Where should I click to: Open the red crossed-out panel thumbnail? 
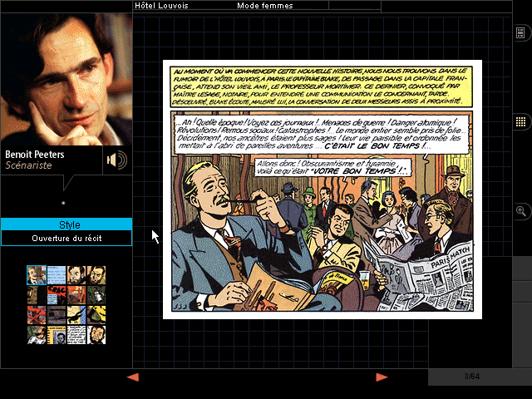37,315
